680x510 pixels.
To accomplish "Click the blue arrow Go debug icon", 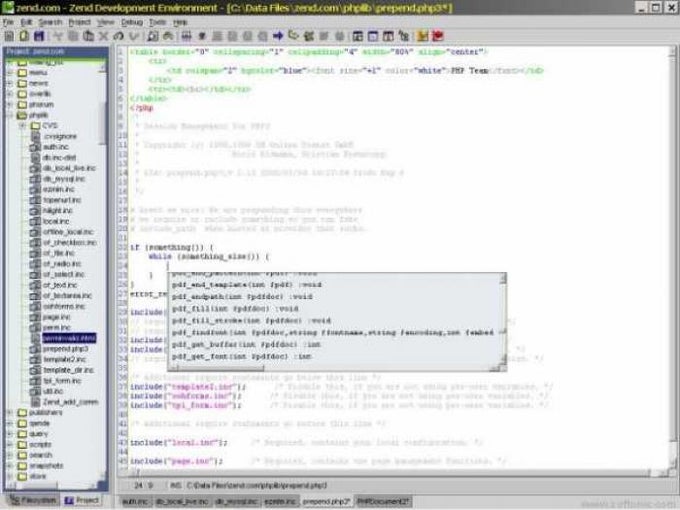I will [x=278, y=36].
